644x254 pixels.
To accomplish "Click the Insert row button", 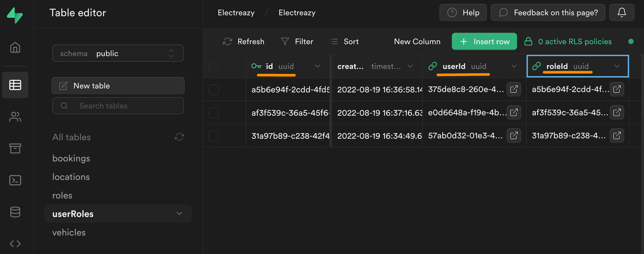I will pyautogui.click(x=484, y=42).
